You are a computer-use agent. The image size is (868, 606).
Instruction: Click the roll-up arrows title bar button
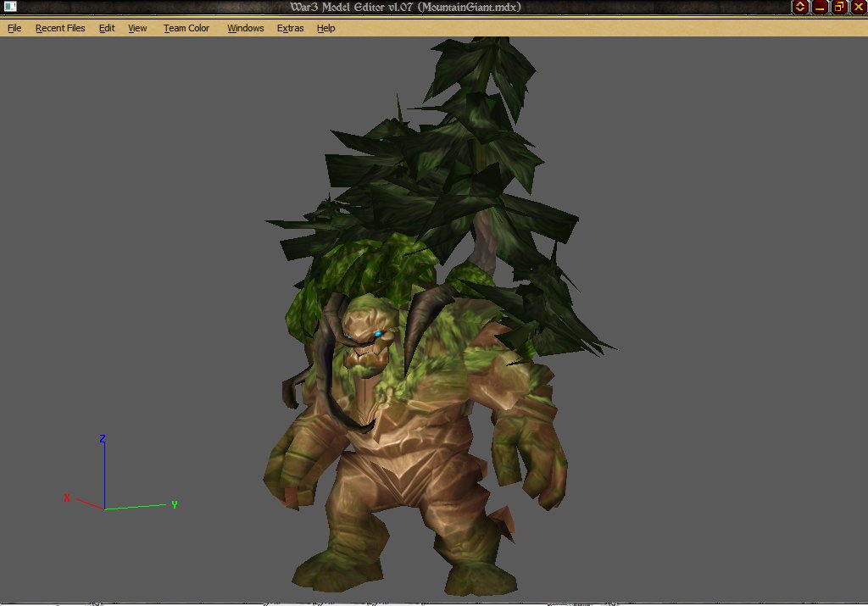pos(800,7)
